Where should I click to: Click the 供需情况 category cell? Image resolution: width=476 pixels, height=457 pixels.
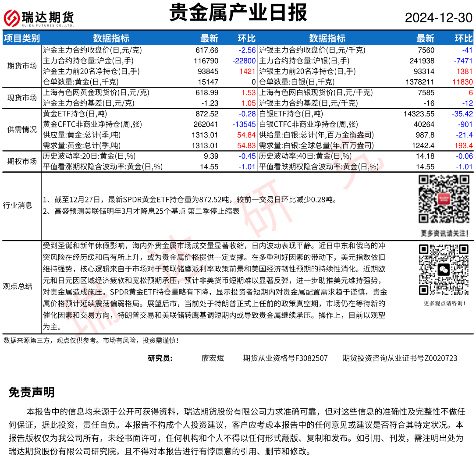pyautogui.click(x=22, y=130)
